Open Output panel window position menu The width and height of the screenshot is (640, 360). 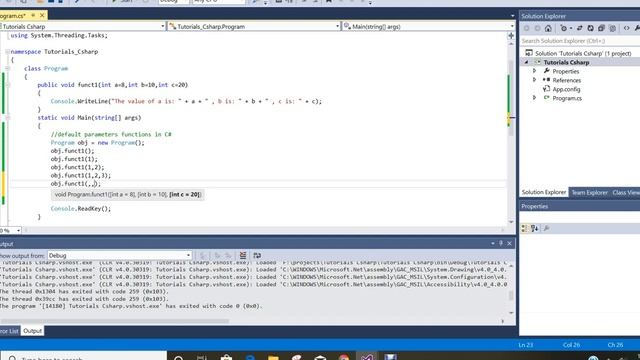(x=493, y=243)
